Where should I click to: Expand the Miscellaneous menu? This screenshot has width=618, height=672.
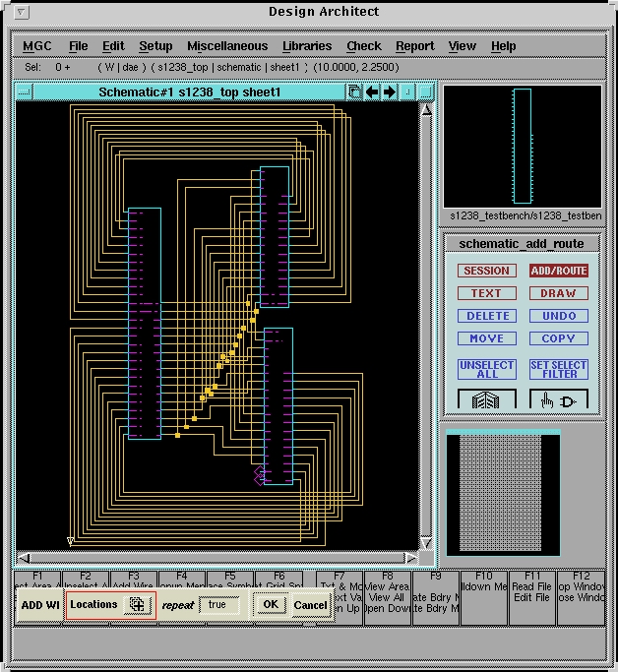tap(227, 46)
